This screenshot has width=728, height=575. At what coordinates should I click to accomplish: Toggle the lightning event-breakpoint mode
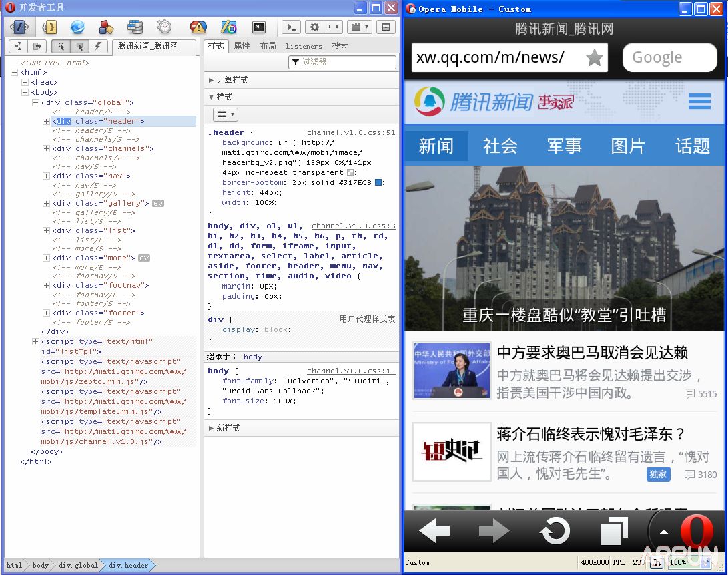coord(97,45)
